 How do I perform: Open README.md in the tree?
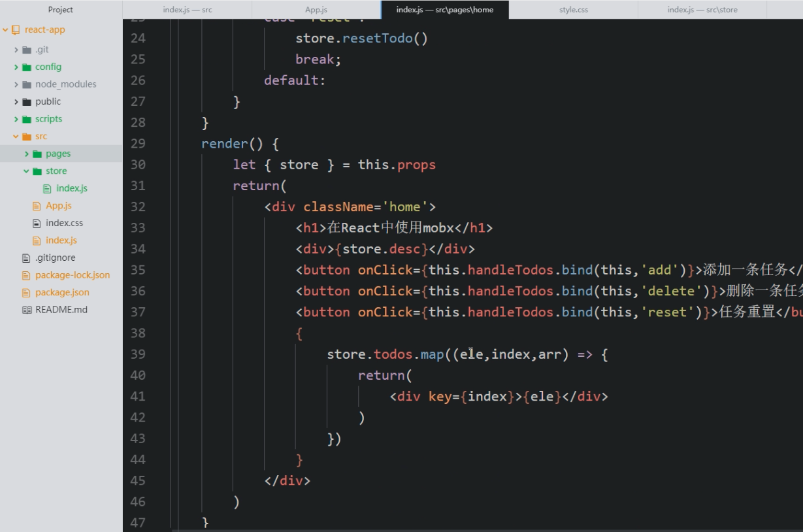coord(61,310)
